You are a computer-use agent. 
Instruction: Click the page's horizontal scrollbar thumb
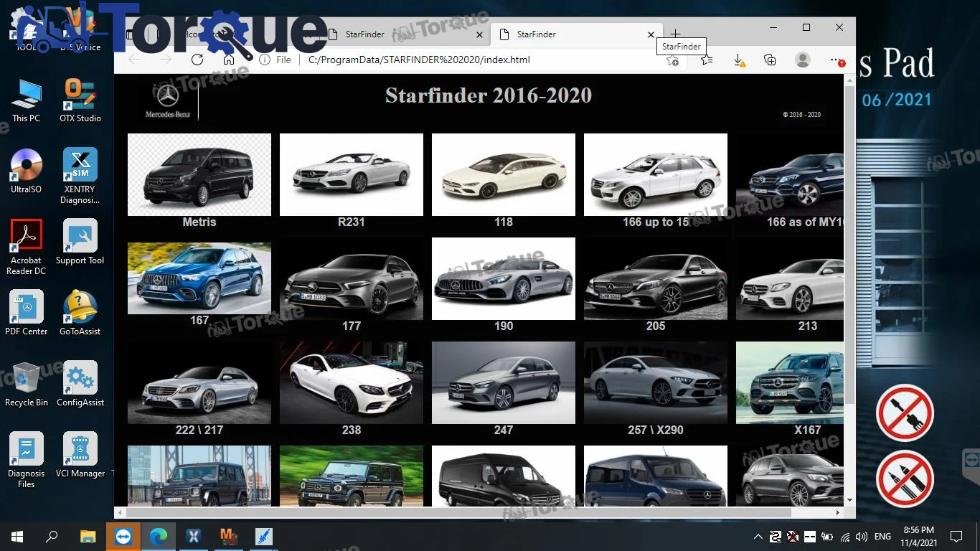[x=459, y=513]
